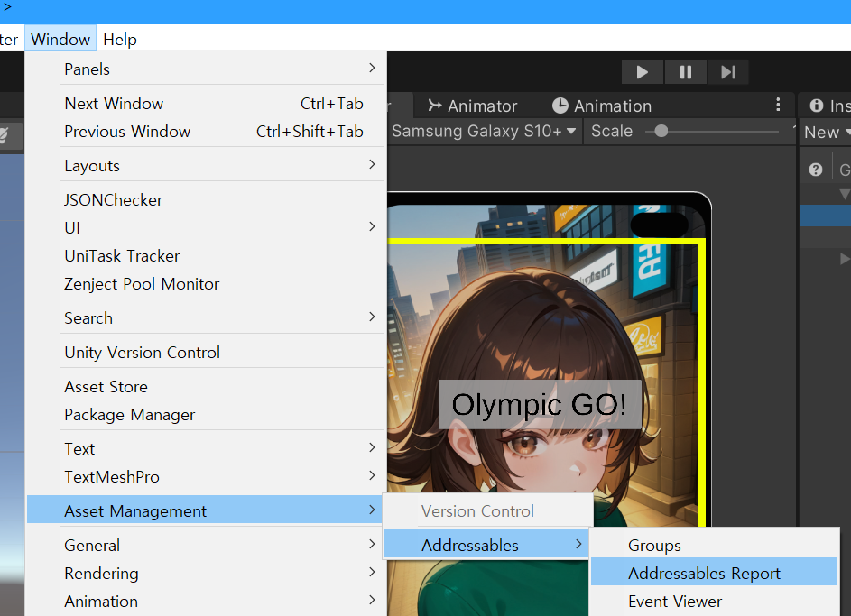
Task: Open Addressables Report
Action: tap(714, 573)
